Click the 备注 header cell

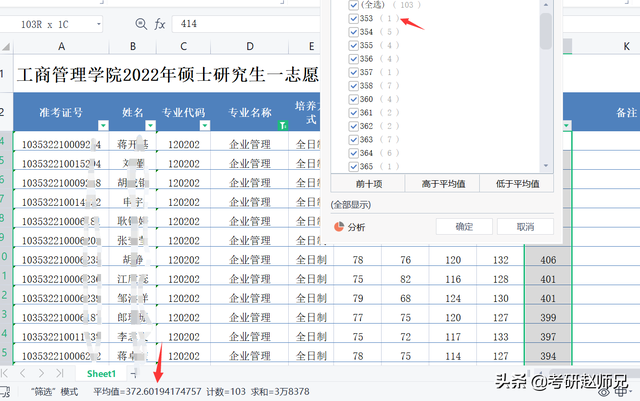coord(606,112)
